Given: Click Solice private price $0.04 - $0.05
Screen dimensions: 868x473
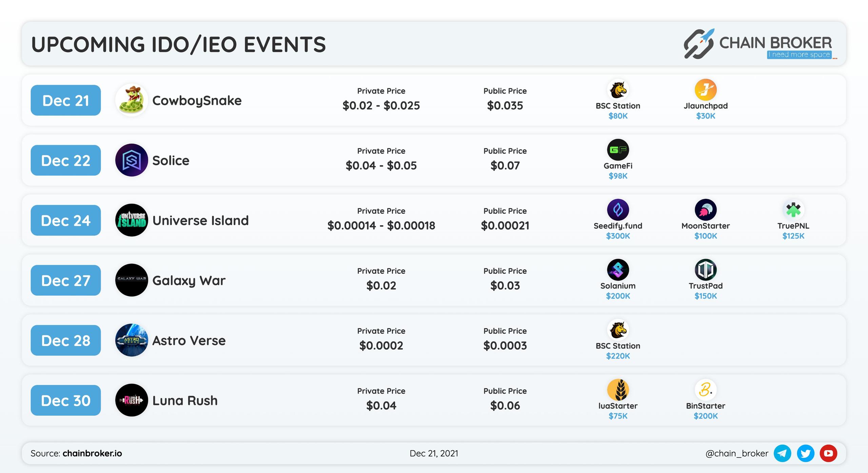Looking at the screenshot, I should (x=381, y=165).
